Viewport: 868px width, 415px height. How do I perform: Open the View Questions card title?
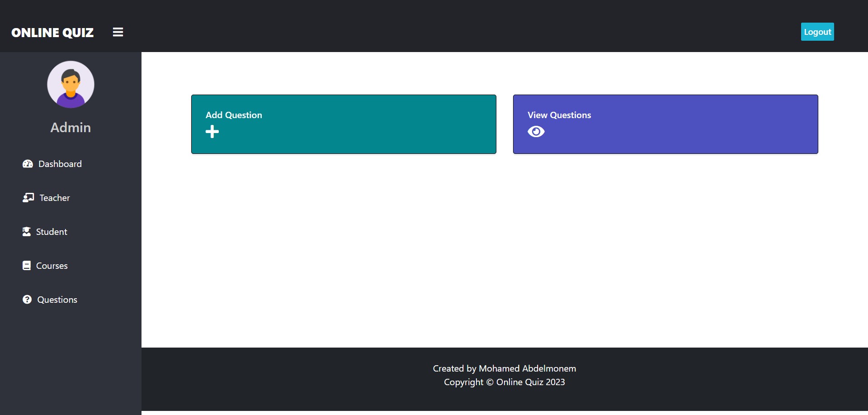point(559,115)
